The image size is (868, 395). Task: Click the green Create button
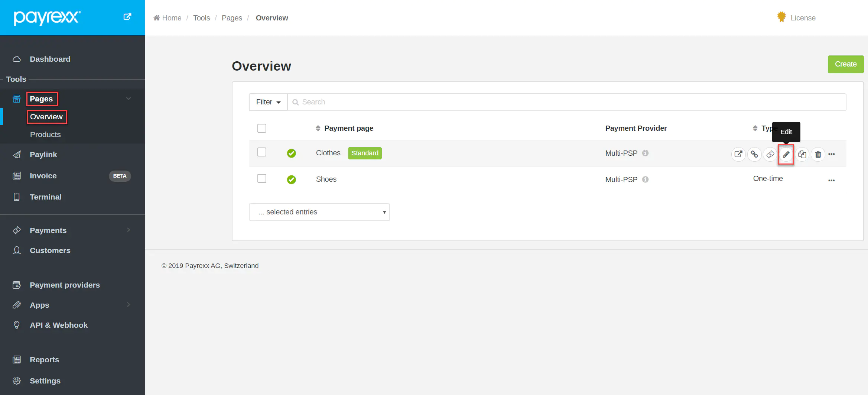point(845,64)
